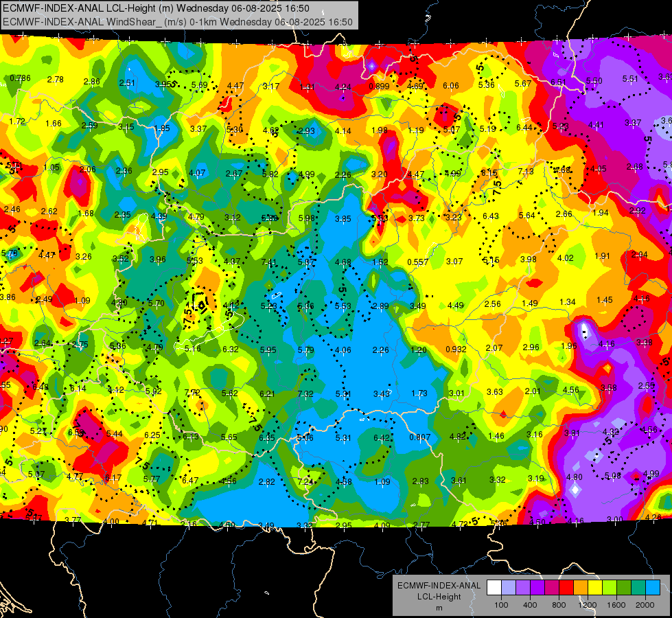Click the legend label '800'

pyautogui.click(x=559, y=605)
